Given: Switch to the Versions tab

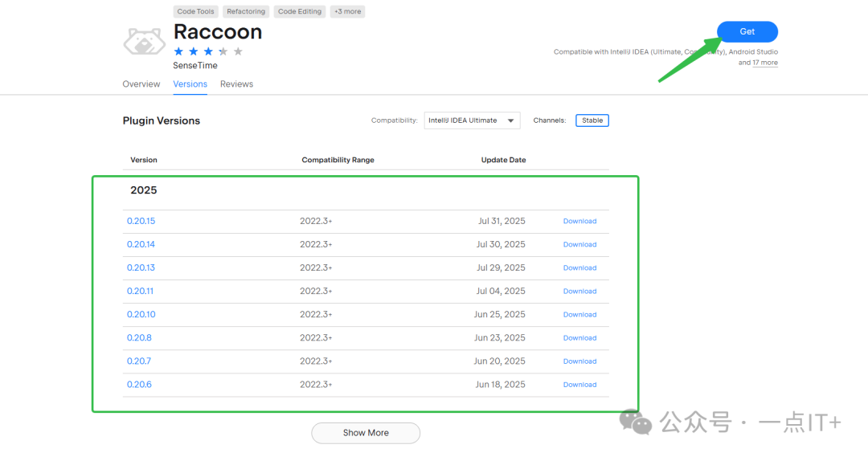Looking at the screenshot, I should click(x=190, y=84).
